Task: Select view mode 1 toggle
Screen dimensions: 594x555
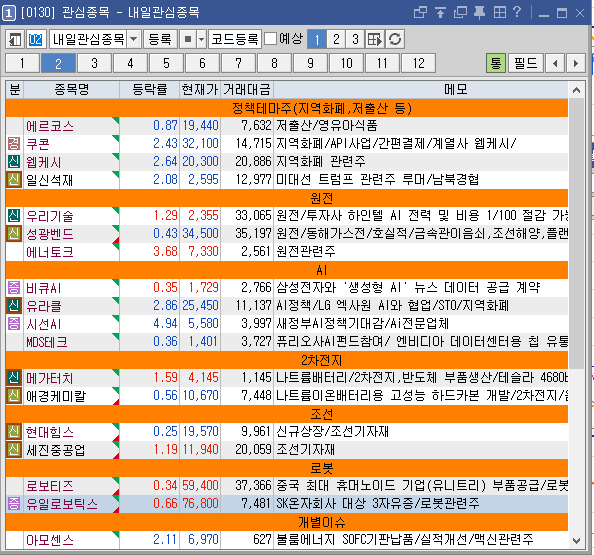Action: [x=317, y=39]
